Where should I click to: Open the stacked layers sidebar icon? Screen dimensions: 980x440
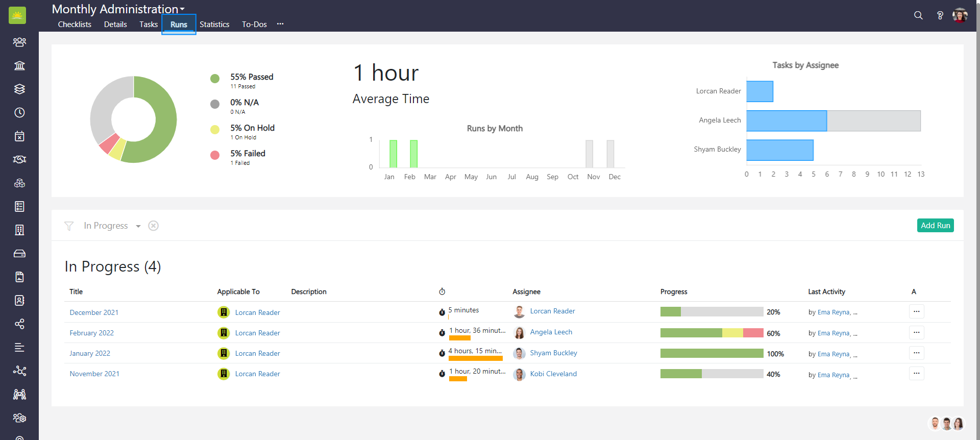click(x=19, y=89)
